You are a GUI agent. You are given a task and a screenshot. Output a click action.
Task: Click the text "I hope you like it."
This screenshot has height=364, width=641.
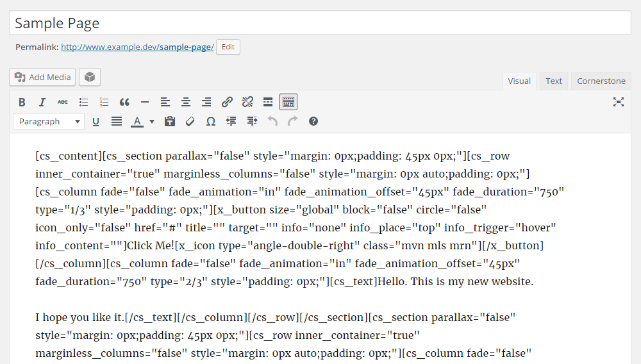tap(79, 317)
